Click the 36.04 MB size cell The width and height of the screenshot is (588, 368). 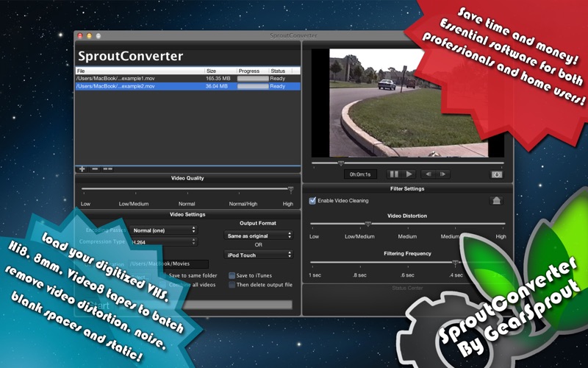[217, 86]
